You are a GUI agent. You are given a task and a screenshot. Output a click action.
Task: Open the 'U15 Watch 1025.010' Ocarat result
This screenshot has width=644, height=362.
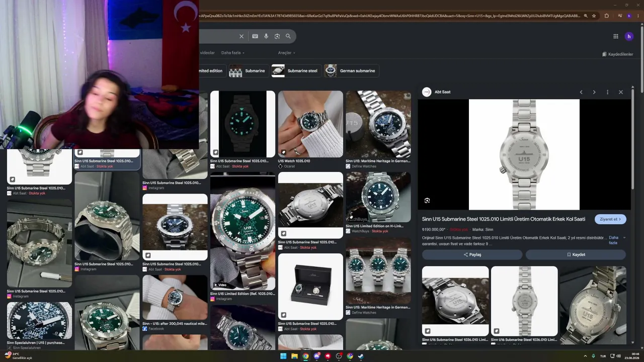(310, 124)
